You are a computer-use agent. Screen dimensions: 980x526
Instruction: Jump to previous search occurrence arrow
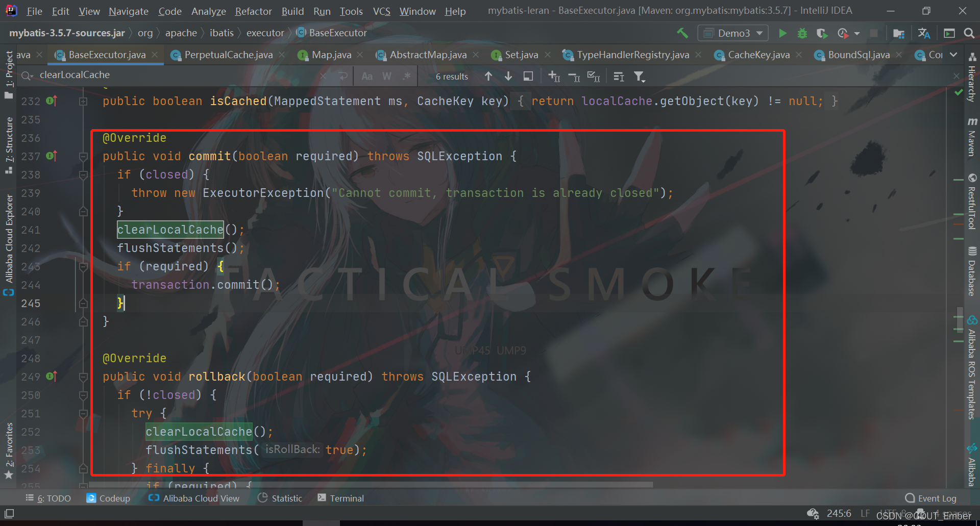488,76
